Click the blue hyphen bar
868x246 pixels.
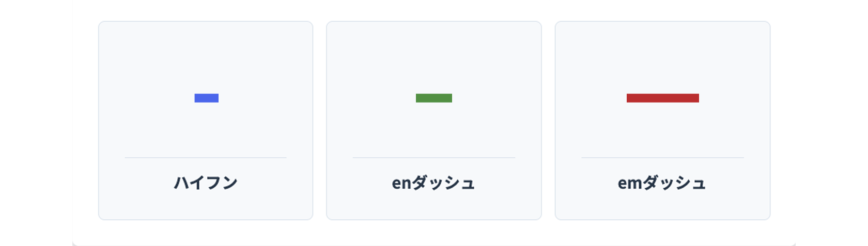(x=207, y=98)
